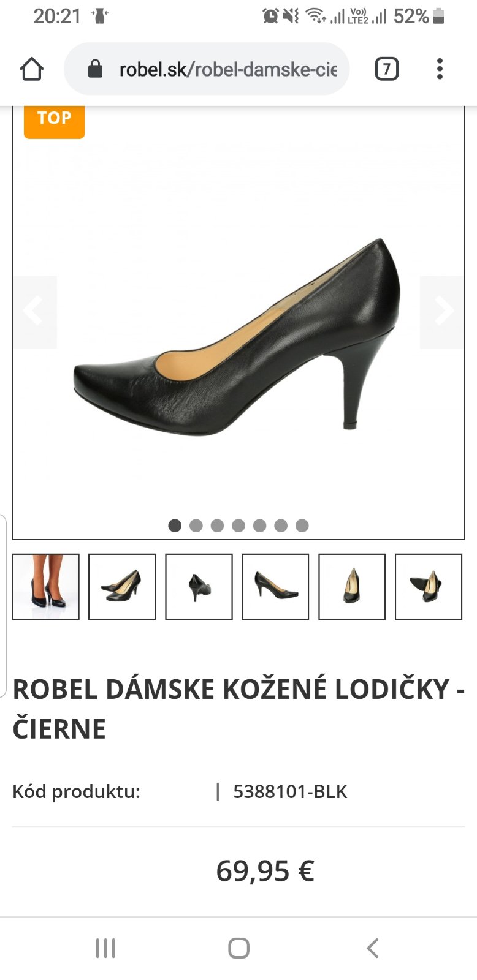Tap the Android home navigation button

[x=238, y=948]
